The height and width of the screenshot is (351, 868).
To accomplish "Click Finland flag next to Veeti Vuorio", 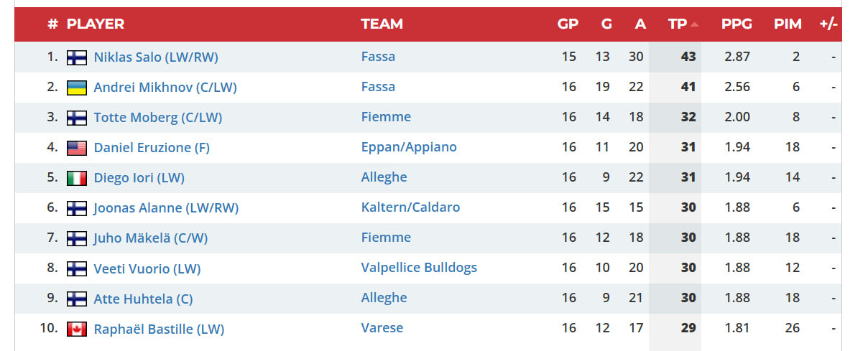I will [77, 269].
